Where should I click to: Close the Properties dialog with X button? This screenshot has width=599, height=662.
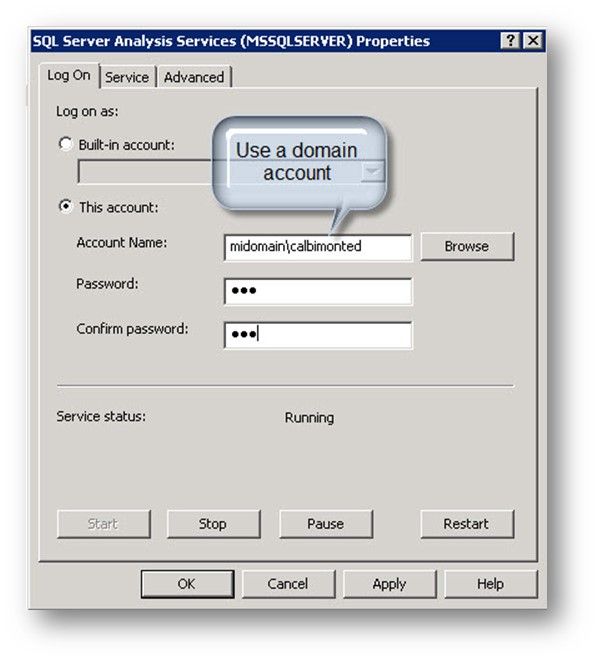point(533,41)
